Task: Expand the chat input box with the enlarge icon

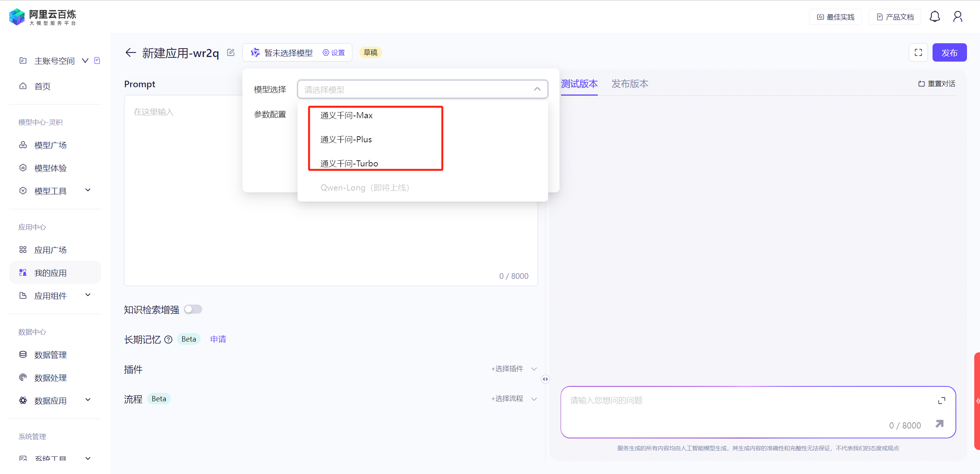Action: coord(941,401)
